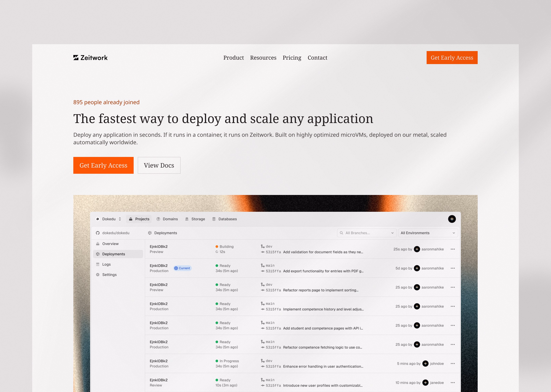Viewport: 551px width, 392px height.
Task: Click the hero headline about fastest way to deploy
Action: 223,119
